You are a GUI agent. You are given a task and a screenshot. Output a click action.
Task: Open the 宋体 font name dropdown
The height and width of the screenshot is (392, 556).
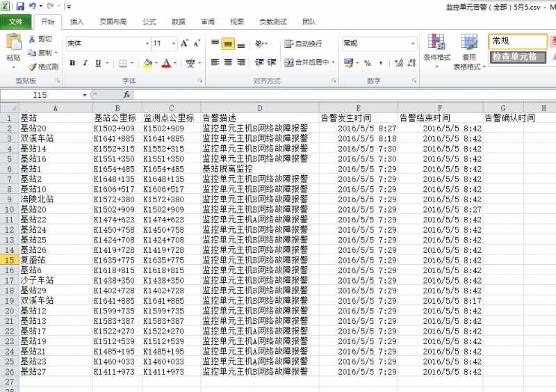coord(147,44)
